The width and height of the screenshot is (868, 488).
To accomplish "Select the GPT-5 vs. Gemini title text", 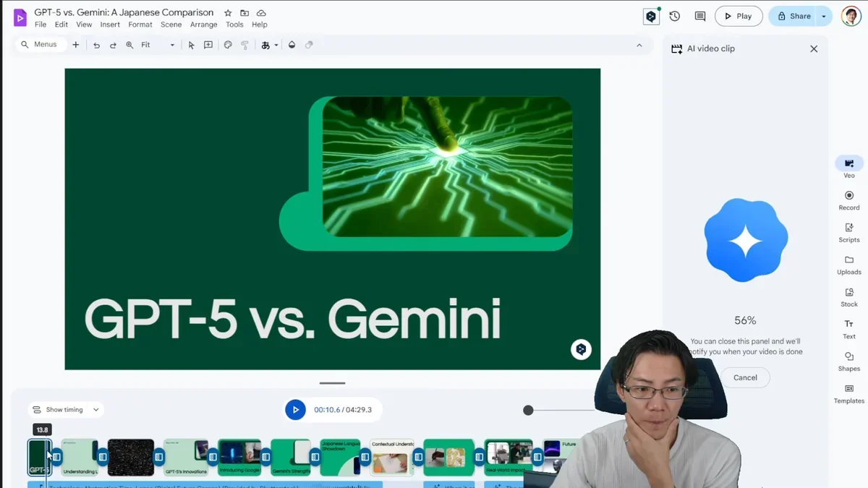I will [x=292, y=318].
